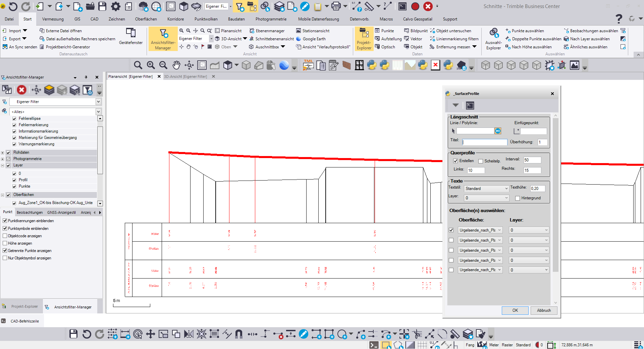Click the layers stack icon in filter manager toolbar
The image size is (644, 349).
49,90
